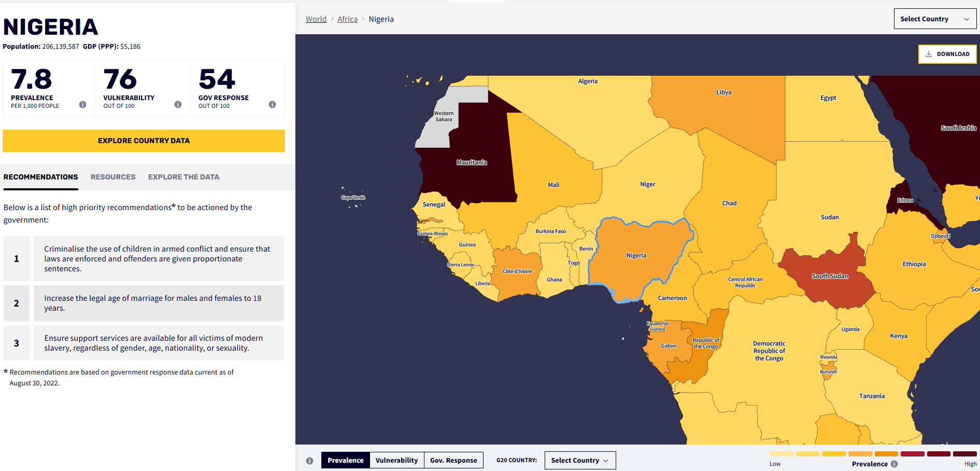Select Democratic Republic of the Congo on map
This screenshot has width=980, height=471.
(769, 351)
